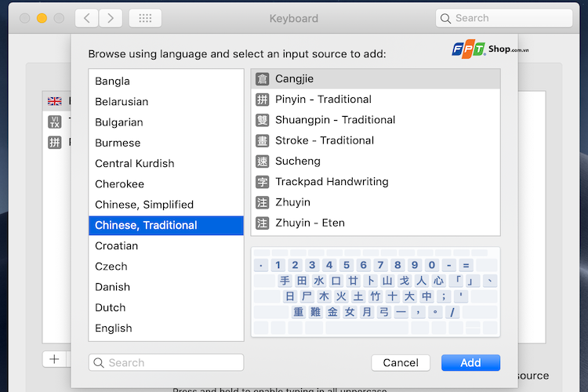Focus the Keyboard window Search box

point(504,18)
